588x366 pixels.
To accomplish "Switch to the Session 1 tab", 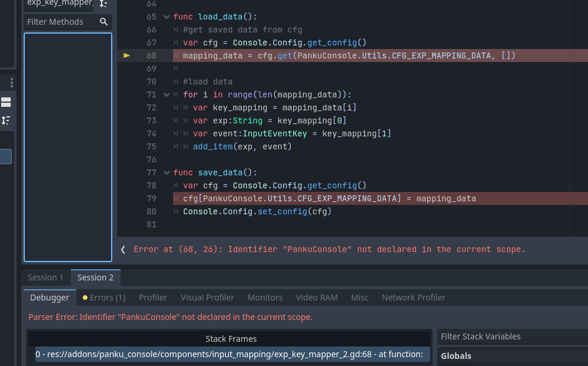I will pos(46,277).
